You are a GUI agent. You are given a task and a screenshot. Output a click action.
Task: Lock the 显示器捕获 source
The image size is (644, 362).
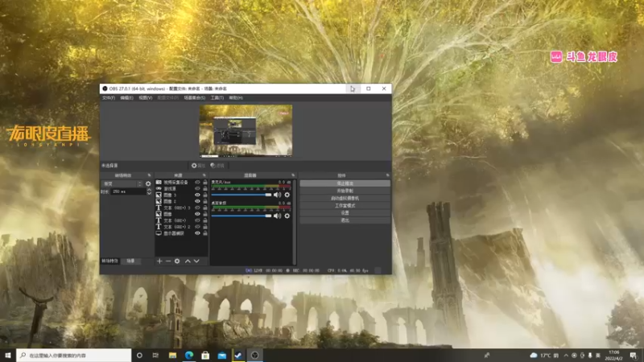coord(205,233)
